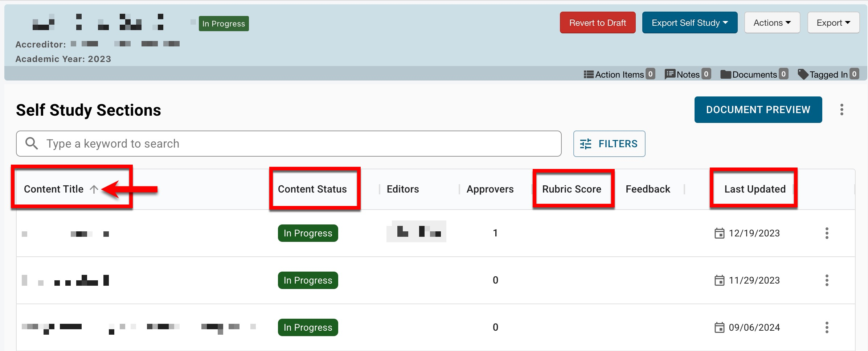Click the sort arrow beside Content Title

click(x=94, y=189)
